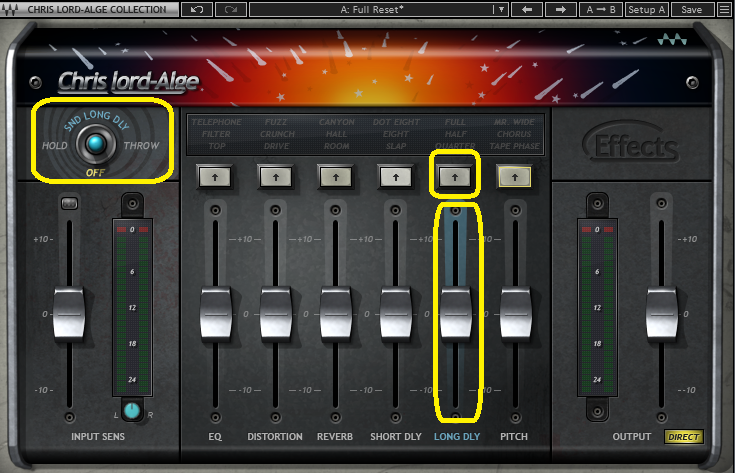Screen dimensions: 735x473
Task: Click the redo arrow button
Action: 229,10
